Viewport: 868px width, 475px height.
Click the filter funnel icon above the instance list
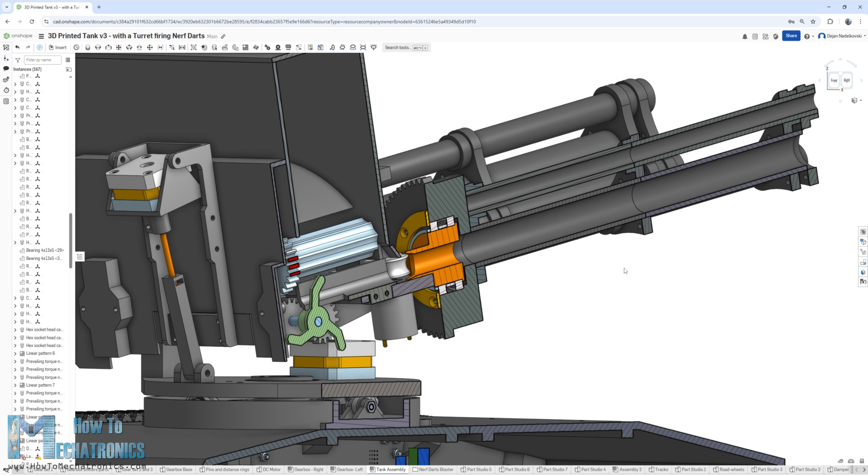[x=18, y=60]
